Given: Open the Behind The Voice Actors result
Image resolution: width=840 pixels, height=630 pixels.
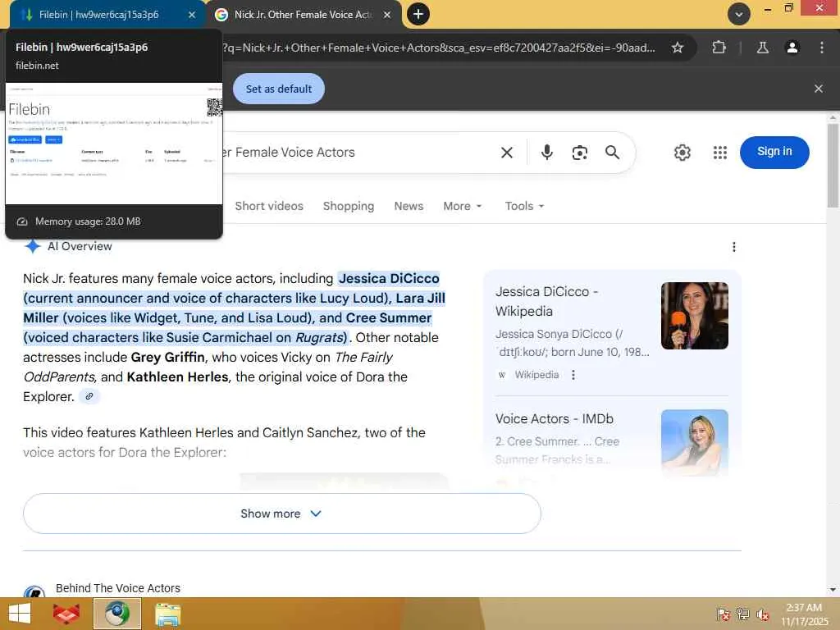Looking at the screenshot, I should (118, 588).
